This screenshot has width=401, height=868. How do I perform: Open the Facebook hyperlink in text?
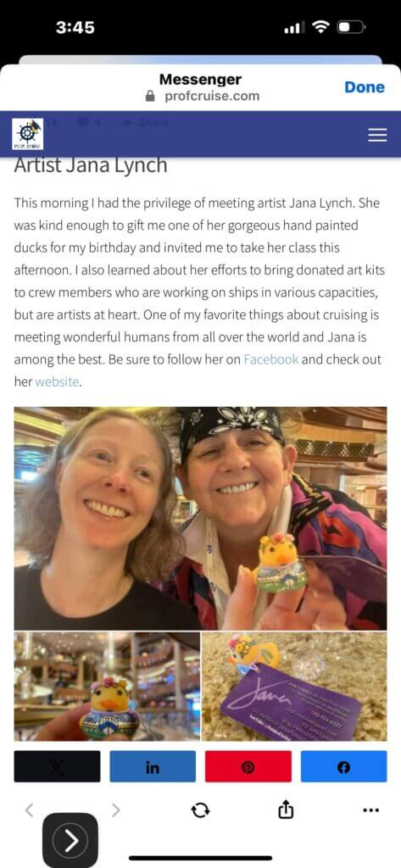point(270,359)
